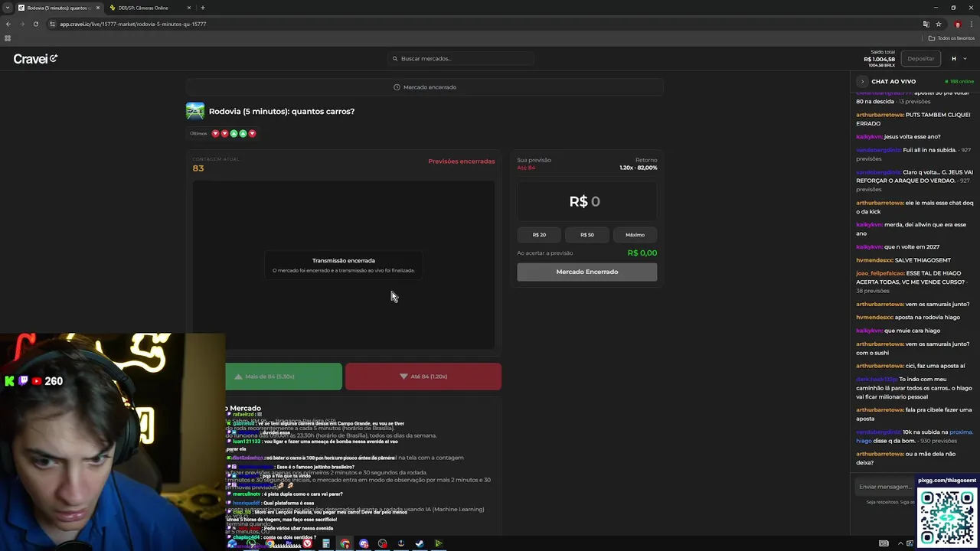
Task: Open the browser three-dot menu
Action: (x=971, y=24)
